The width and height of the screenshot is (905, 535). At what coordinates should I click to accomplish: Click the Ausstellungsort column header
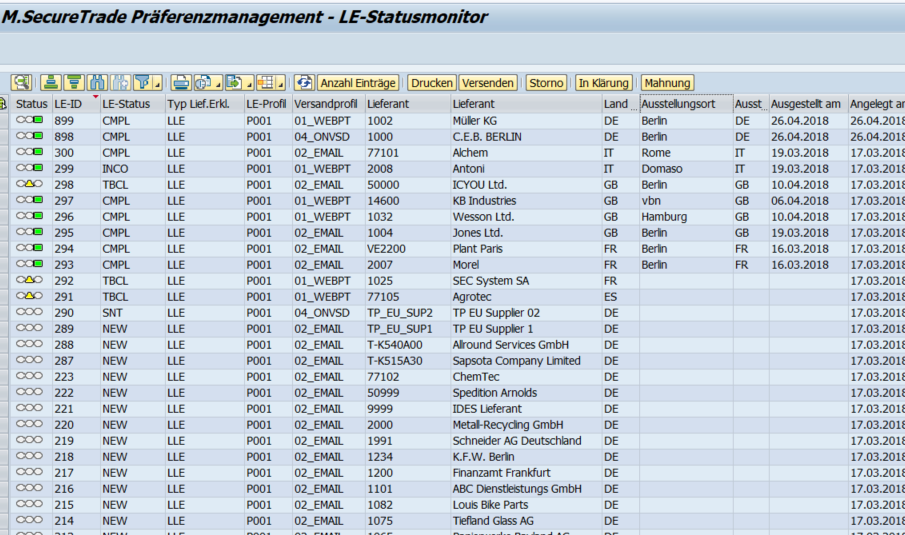click(678, 104)
